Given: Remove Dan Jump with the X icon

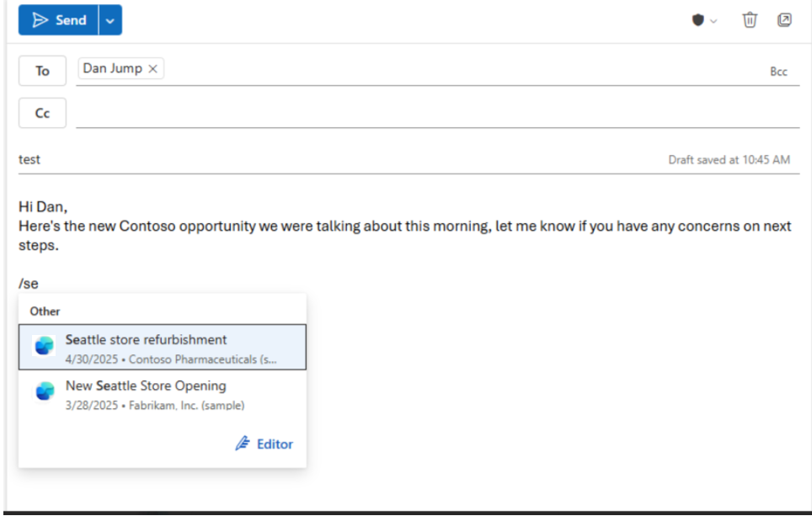Looking at the screenshot, I should [151, 68].
